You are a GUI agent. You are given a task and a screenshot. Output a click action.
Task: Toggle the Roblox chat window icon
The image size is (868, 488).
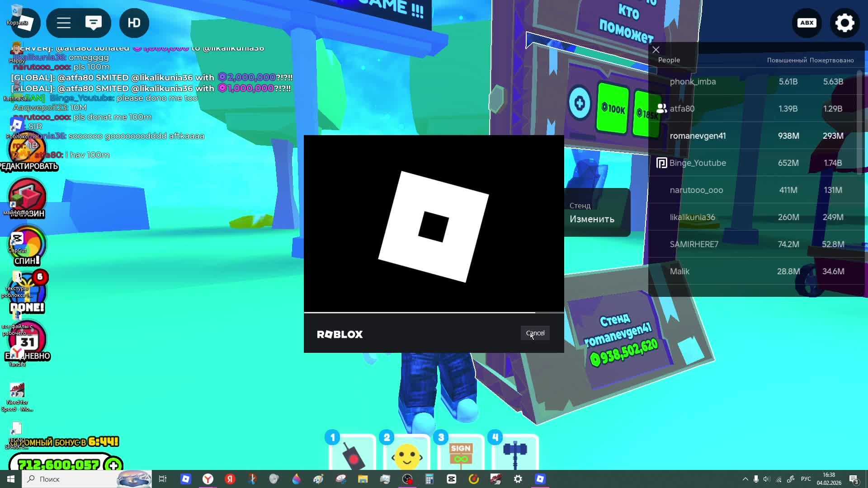(x=94, y=23)
